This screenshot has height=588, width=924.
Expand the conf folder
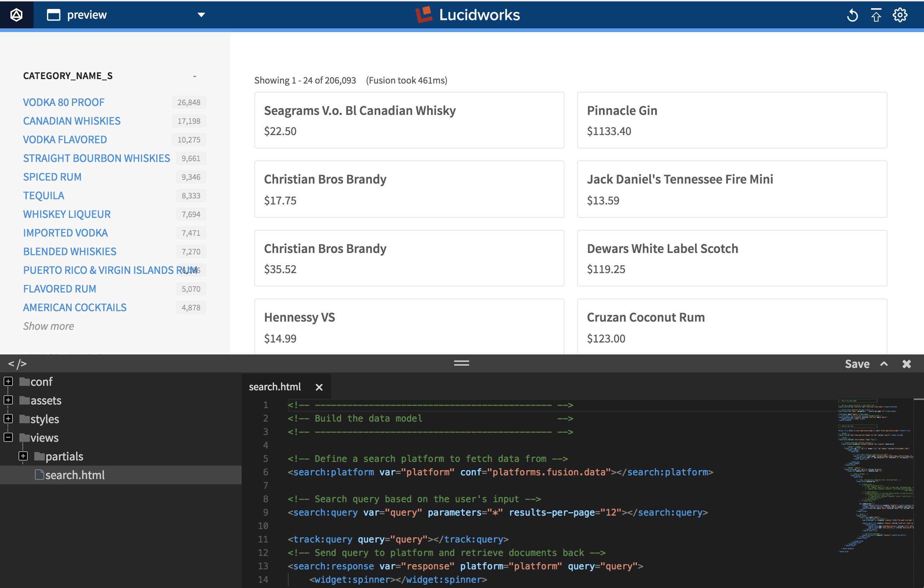8,381
